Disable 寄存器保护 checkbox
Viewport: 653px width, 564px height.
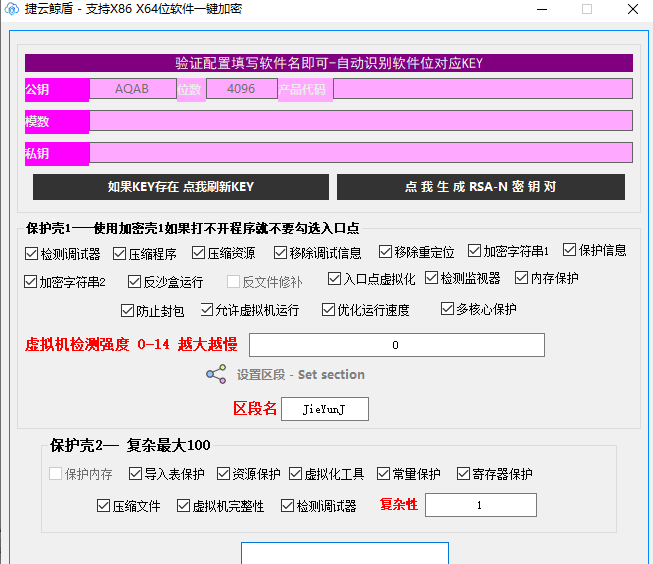[463, 474]
